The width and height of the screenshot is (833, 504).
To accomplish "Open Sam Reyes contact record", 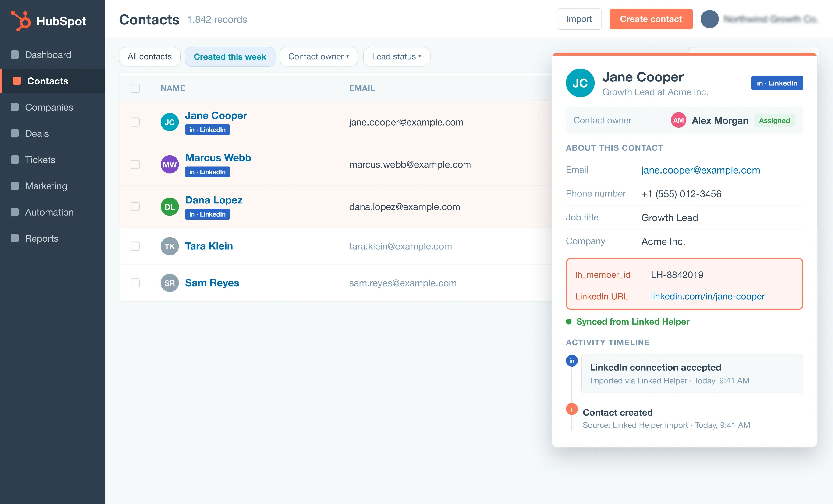I will pos(212,283).
